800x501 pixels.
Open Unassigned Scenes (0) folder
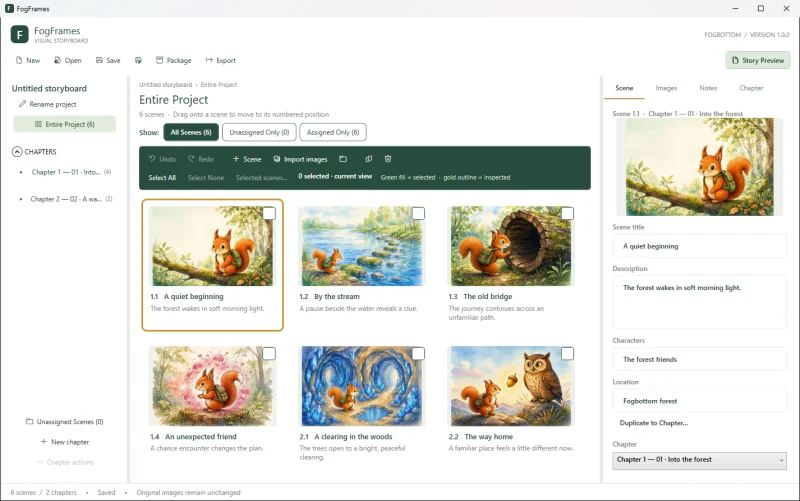coord(65,422)
